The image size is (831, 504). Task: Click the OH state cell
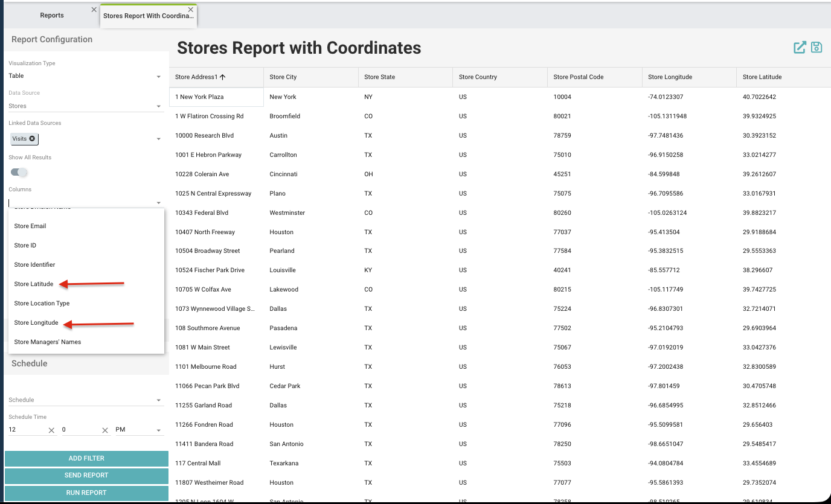pyautogui.click(x=406, y=174)
